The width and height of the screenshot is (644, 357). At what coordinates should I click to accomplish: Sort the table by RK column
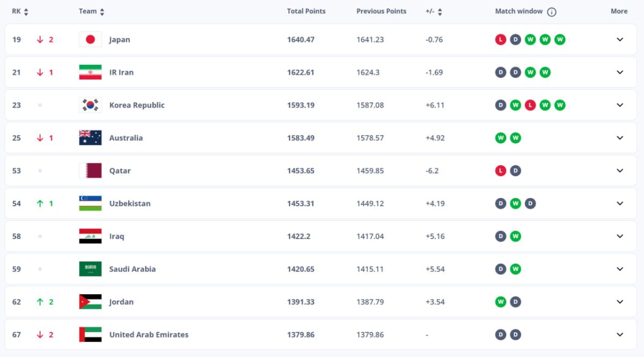click(x=20, y=11)
